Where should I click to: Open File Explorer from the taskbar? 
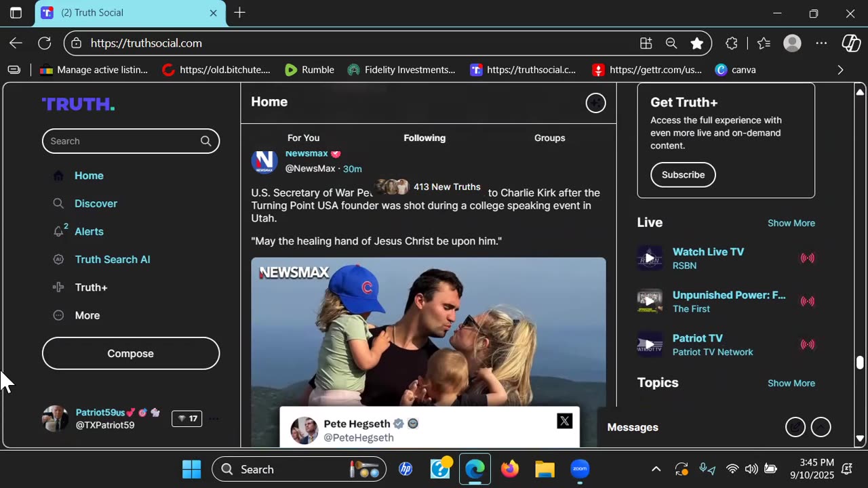click(x=545, y=469)
